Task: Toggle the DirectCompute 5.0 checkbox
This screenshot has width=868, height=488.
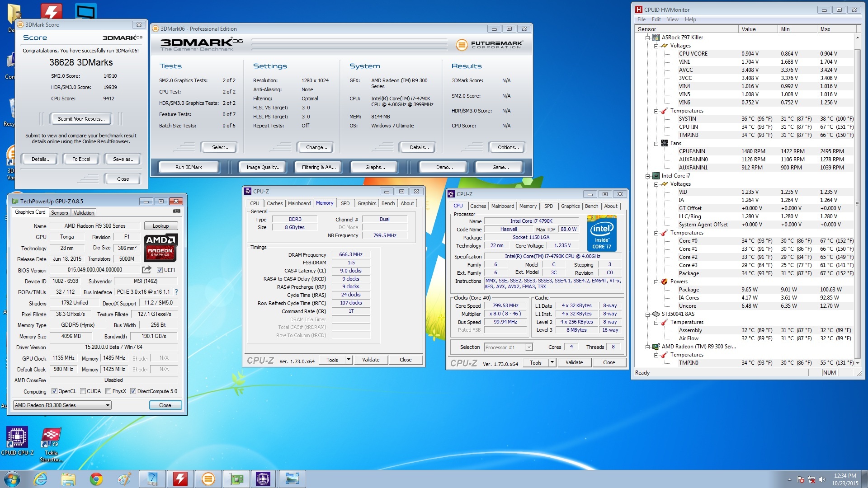Action: click(133, 391)
